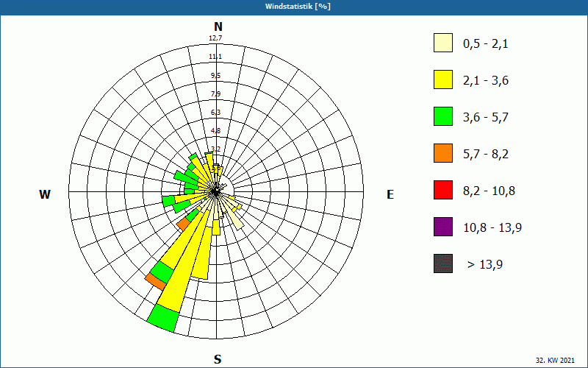The image size is (588, 368).
Task: Click the '3,6 - 5,7' legend text
Action: coord(486,118)
